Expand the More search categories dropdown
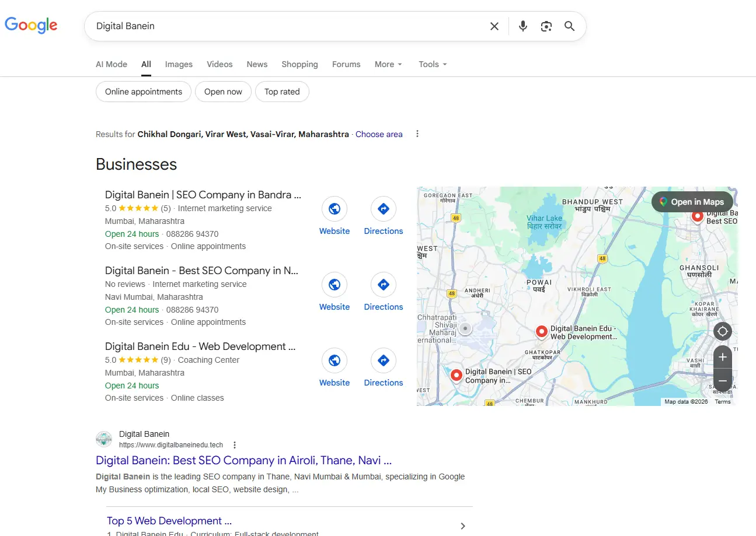756x536 pixels. click(x=388, y=64)
